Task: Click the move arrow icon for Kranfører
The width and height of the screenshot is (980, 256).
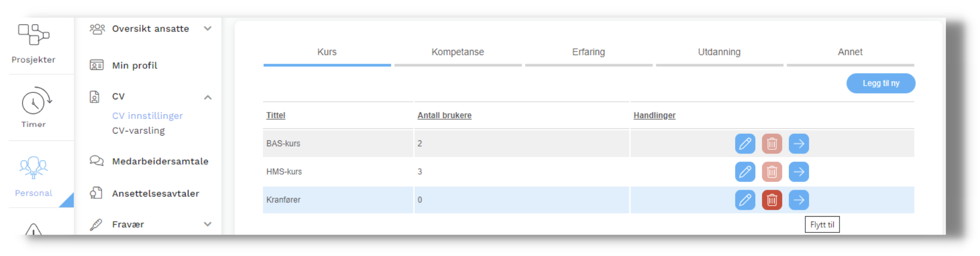Action: (798, 200)
